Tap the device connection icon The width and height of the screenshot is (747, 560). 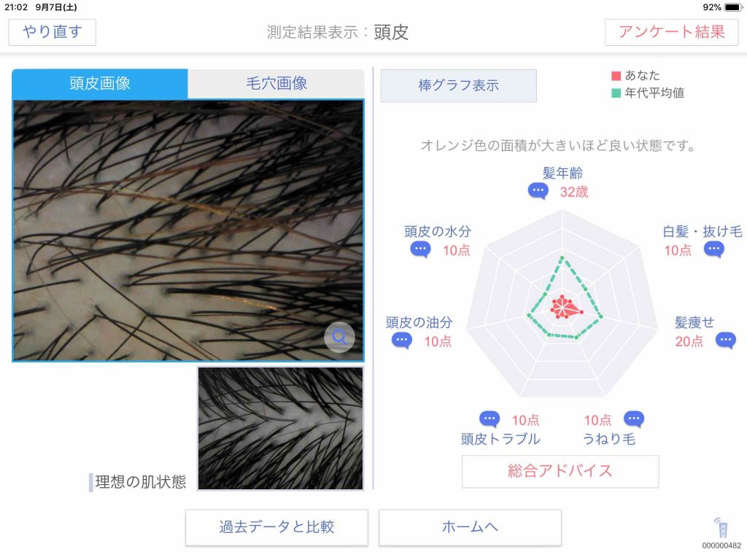pos(721,529)
